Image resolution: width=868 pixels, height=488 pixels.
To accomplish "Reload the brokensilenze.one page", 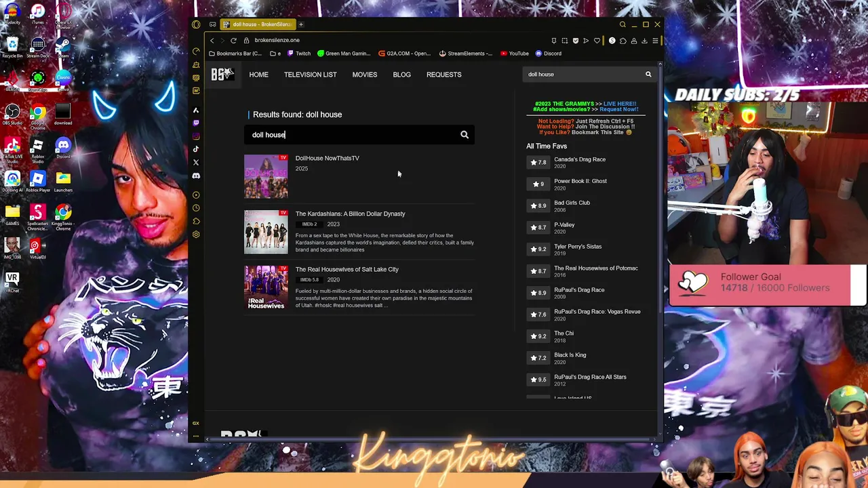I will click(x=233, y=41).
